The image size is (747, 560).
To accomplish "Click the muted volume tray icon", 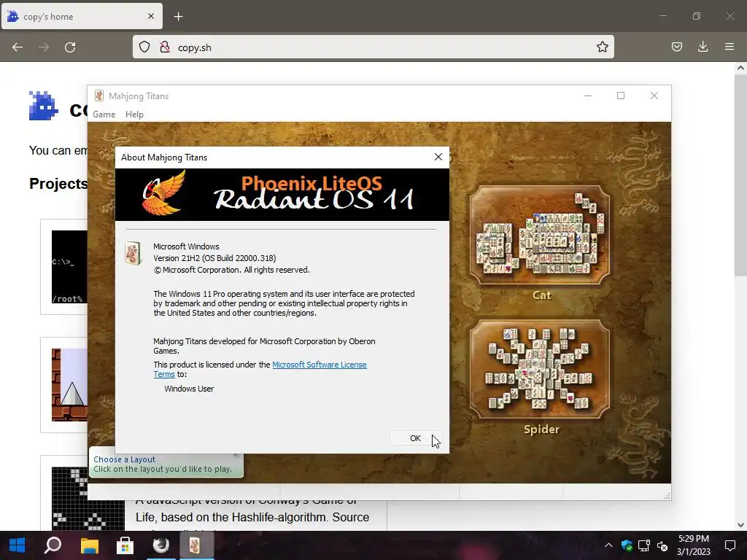I will (662, 545).
